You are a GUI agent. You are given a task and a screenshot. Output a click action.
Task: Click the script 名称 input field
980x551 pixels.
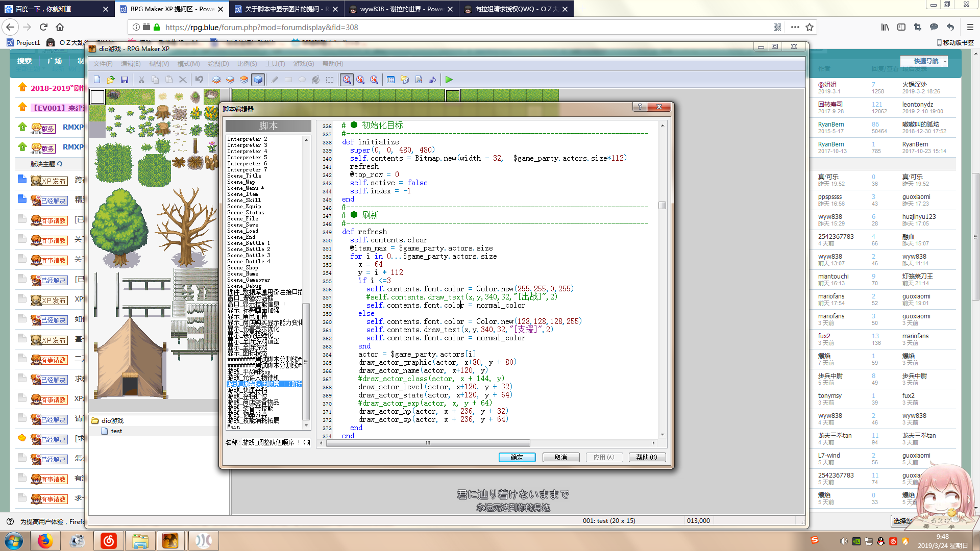pyautogui.click(x=276, y=442)
